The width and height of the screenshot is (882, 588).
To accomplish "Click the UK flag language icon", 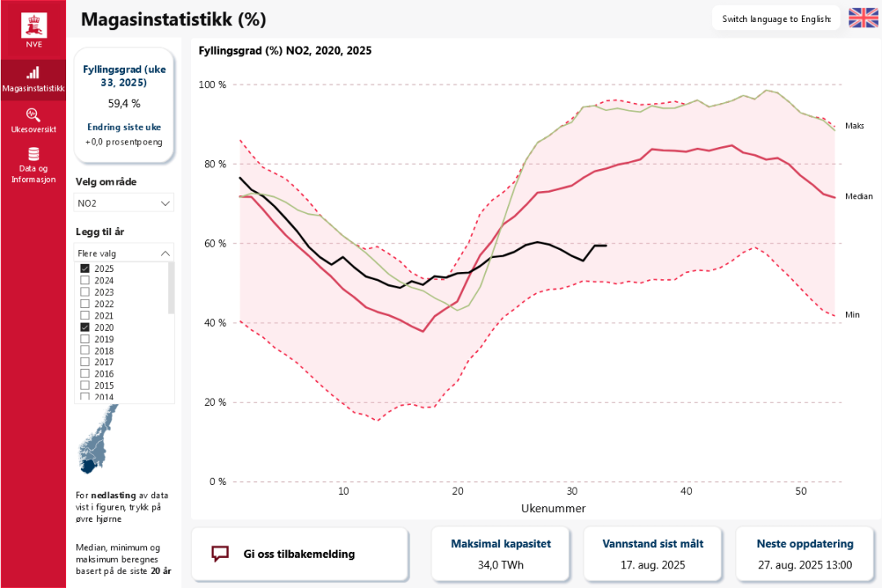I will (862, 18).
